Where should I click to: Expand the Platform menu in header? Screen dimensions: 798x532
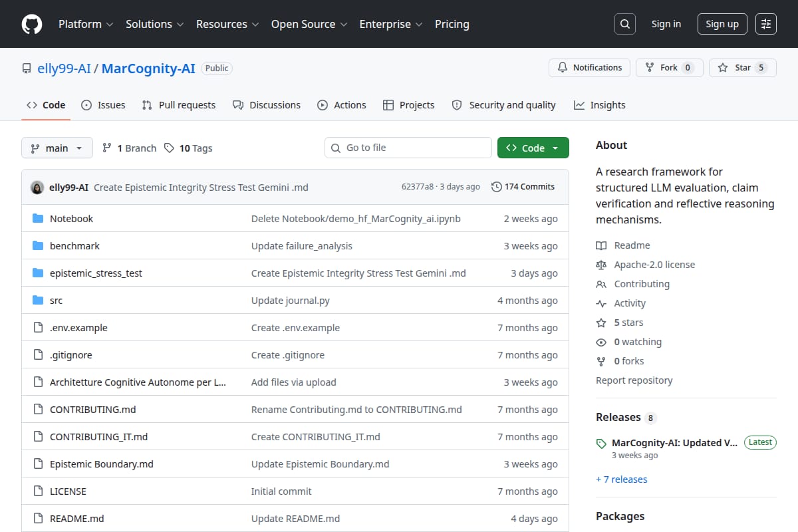pos(85,24)
